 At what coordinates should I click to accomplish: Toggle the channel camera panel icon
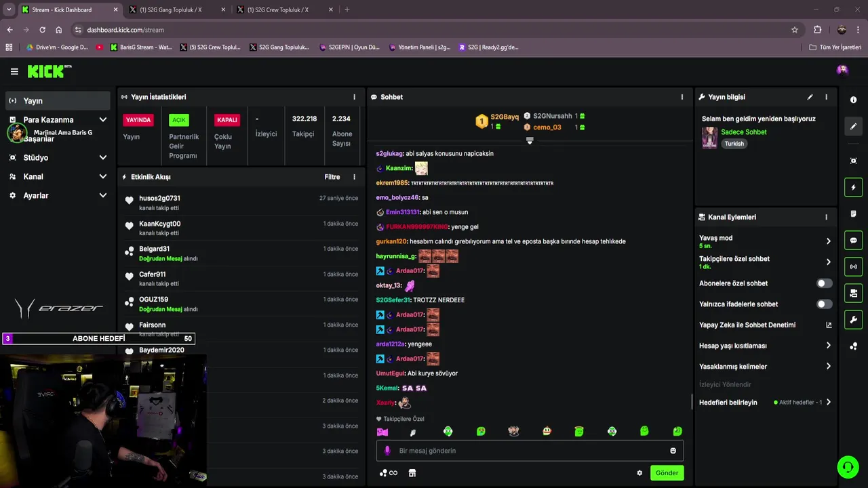click(853, 293)
